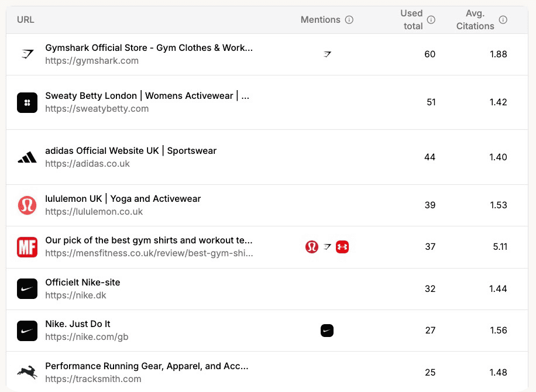Click Nike mention icon in Nike. Just Do It row

(327, 331)
